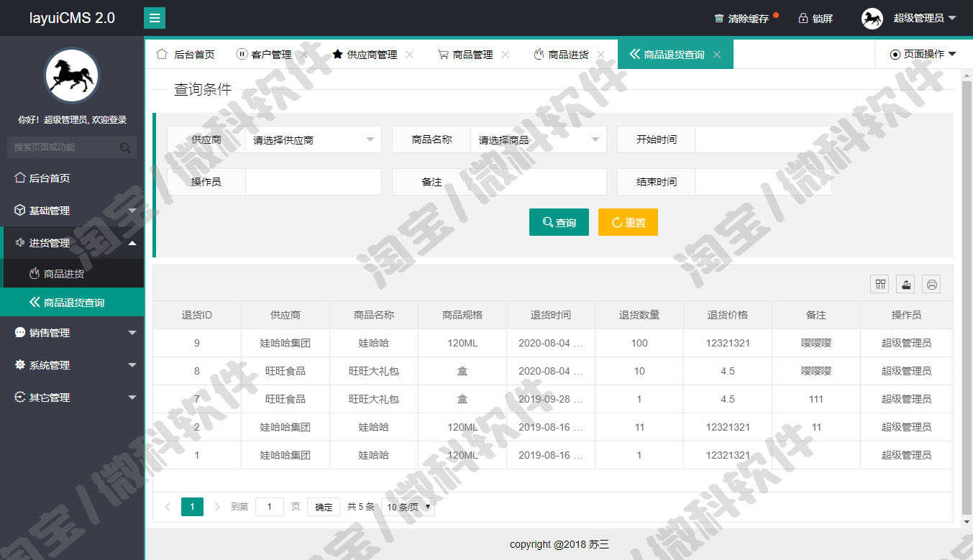Click the gear icon beside 系统管理
973x560 pixels.
(x=20, y=364)
